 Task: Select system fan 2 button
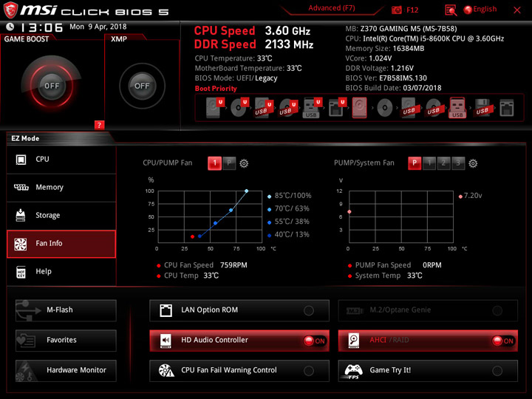click(x=443, y=163)
